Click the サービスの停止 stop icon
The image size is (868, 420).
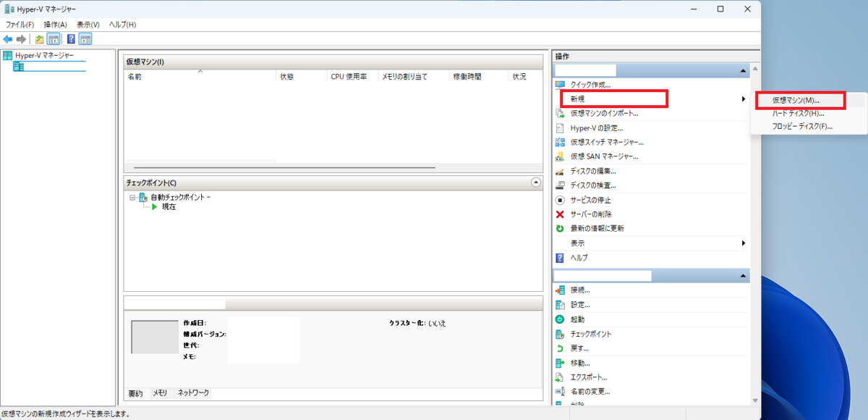[559, 200]
